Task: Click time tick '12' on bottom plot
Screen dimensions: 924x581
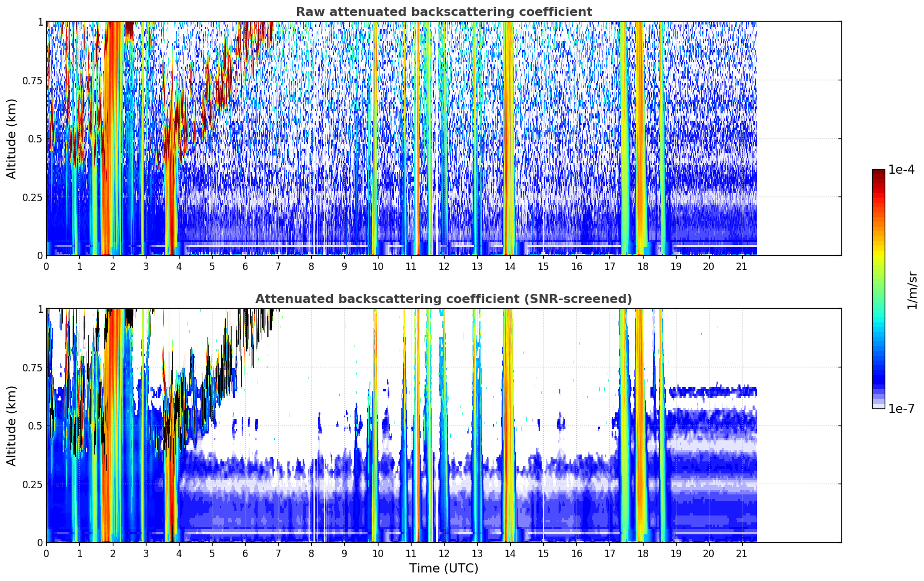Action: click(x=443, y=553)
